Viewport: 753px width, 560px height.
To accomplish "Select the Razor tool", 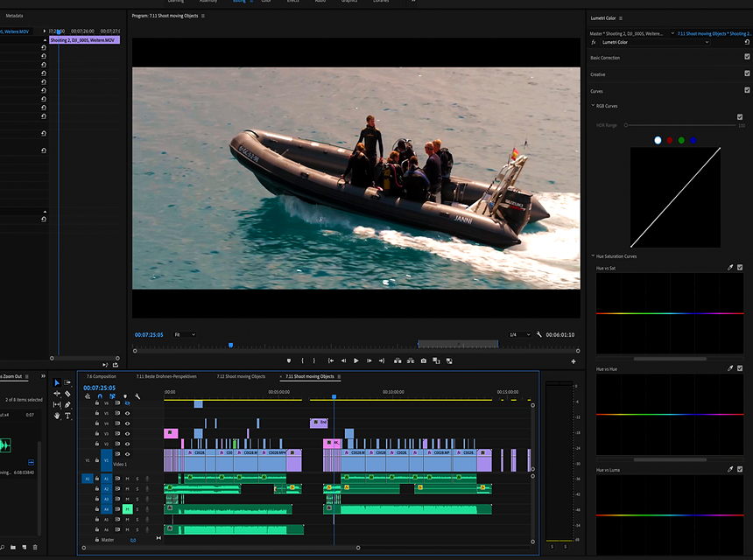I will click(67, 394).
